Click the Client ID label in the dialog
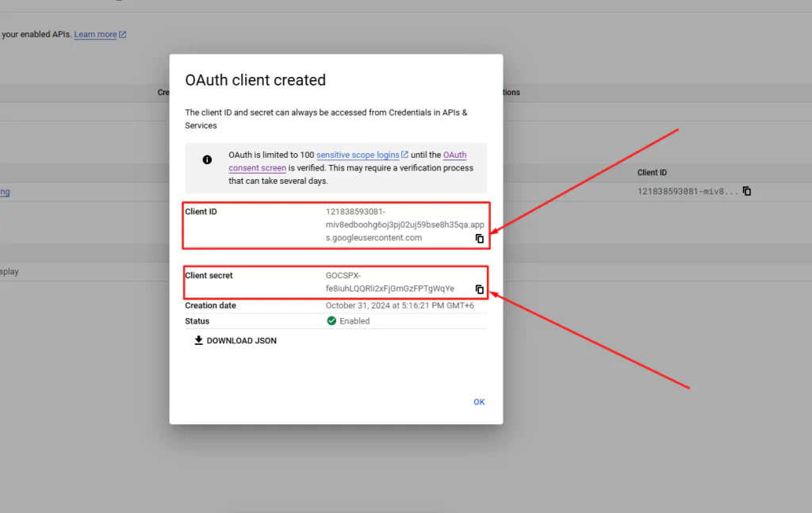812x513 pixels. tap(201, 212)
